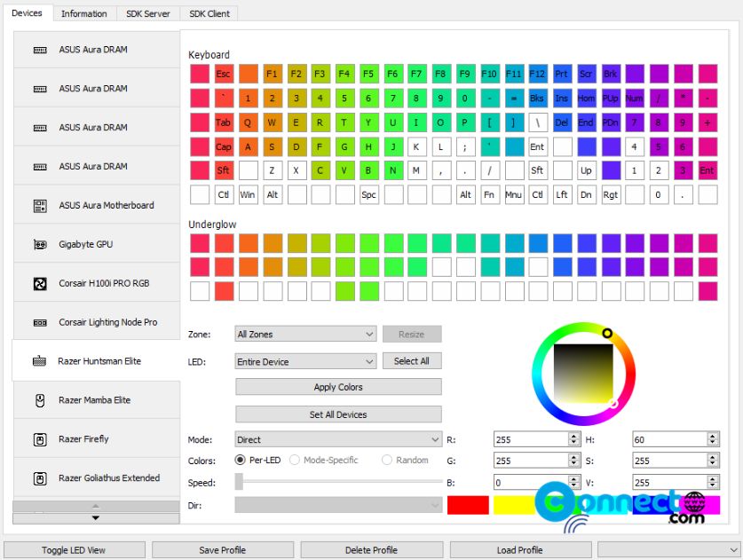Select the F12 key LED
This screenshot has height=560, width=743.
[537, 74]
